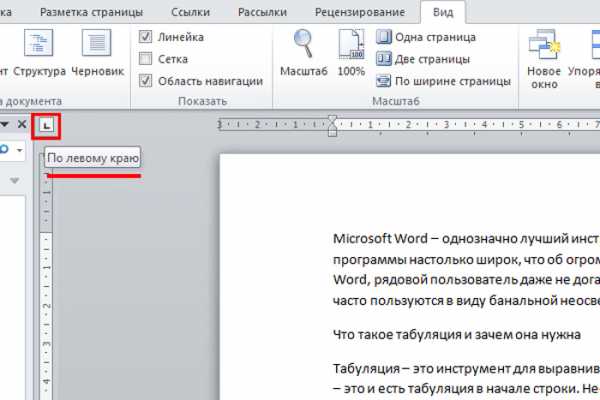Click in the paragraph starting 'Табуляция – это инструмент'
This screenshot has height=400, width=600.
click(x=466, y=379)
